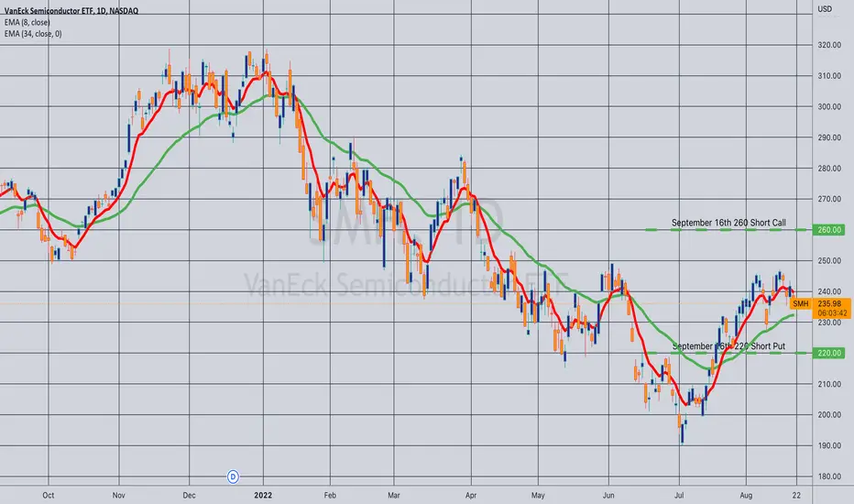Click the Mar label on time axis
Viewport: 854px width, 504px height.
coord(394,495)
